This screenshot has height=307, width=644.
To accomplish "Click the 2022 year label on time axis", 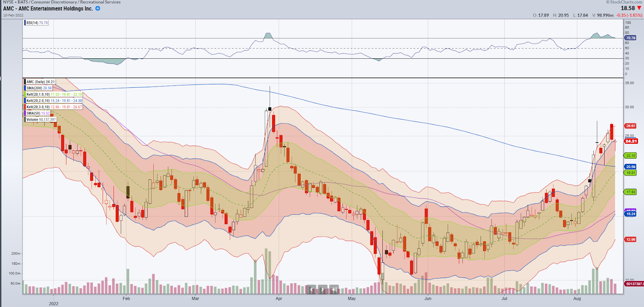I will (54, 304).
